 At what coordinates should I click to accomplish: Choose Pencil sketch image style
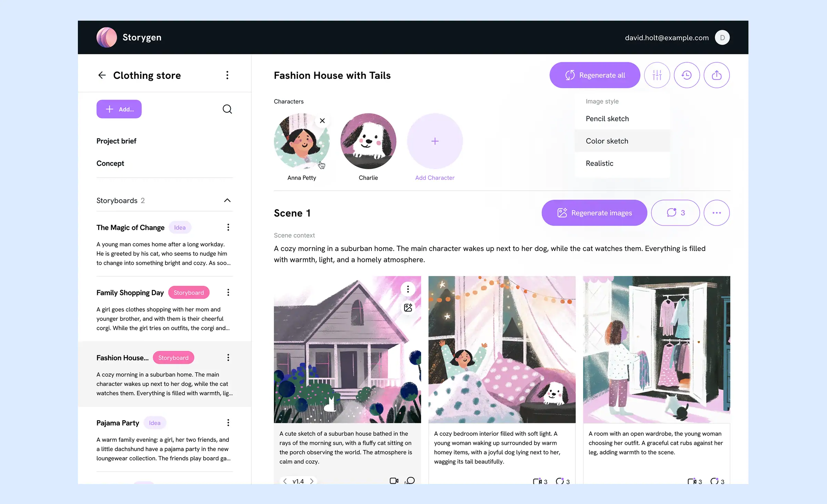622,118
